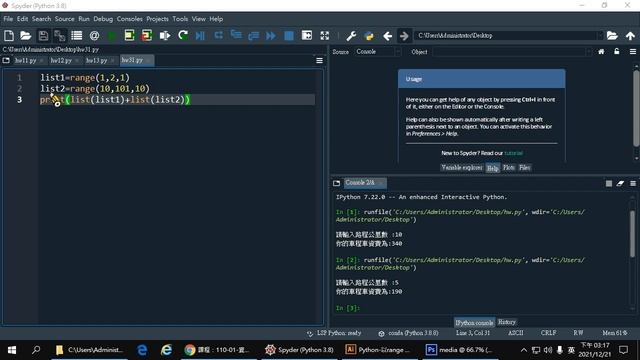Open the Tools menu

pos(180,19)
